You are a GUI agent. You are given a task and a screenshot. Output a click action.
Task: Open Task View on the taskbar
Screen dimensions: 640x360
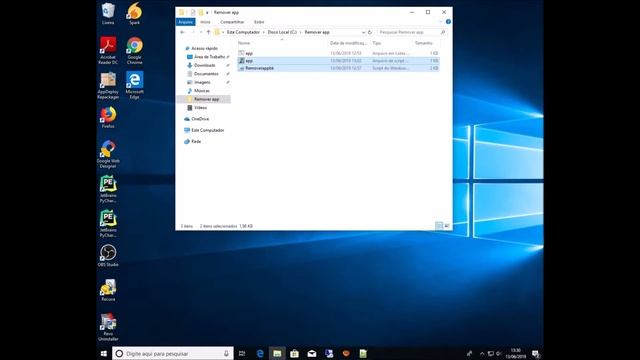242,353
